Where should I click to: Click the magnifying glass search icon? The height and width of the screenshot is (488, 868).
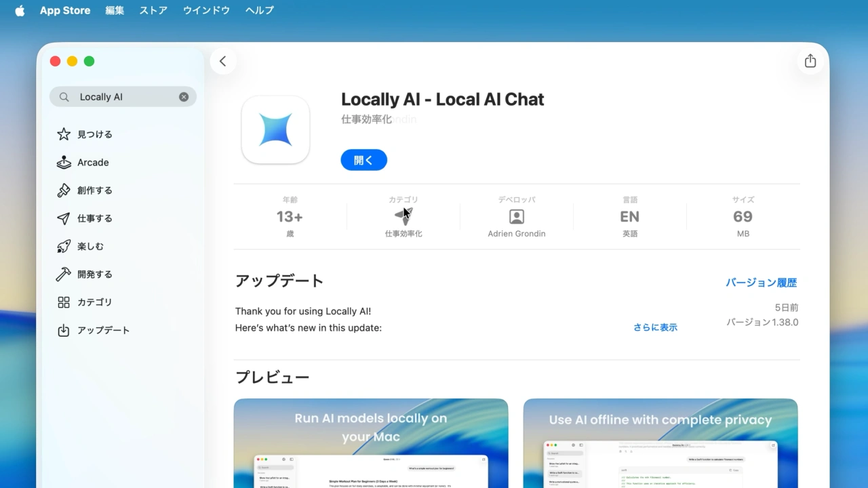64,96
